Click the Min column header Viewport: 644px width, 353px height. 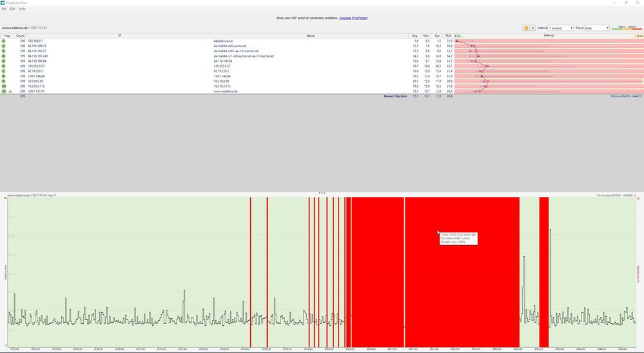(425, 35)
